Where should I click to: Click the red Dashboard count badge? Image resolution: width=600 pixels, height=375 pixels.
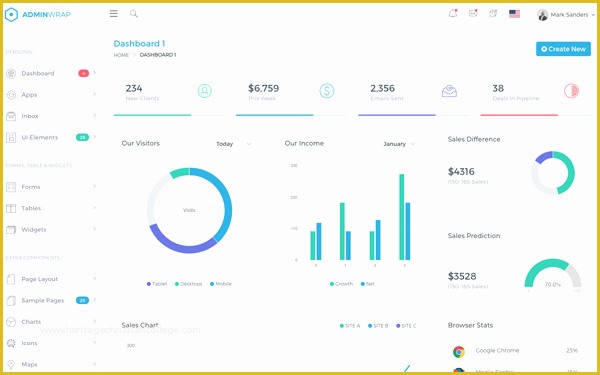pyautogui.click(x=83, y=73)
